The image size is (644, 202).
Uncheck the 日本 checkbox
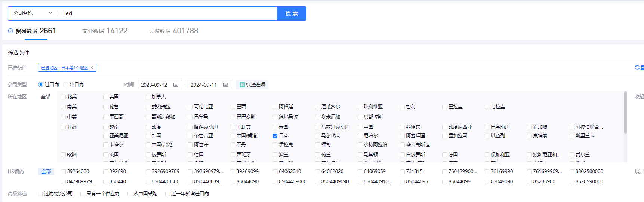click(x=275, y=136)
